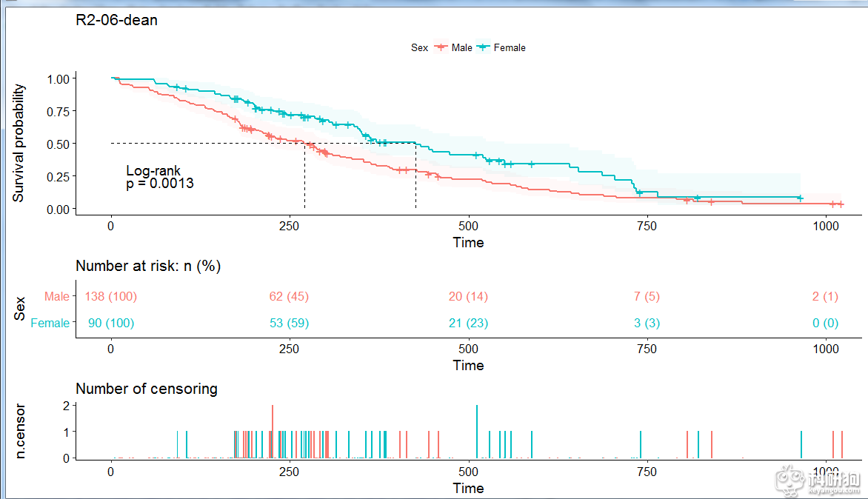Click the tall teal censoring bar near 510

[477, 432]
